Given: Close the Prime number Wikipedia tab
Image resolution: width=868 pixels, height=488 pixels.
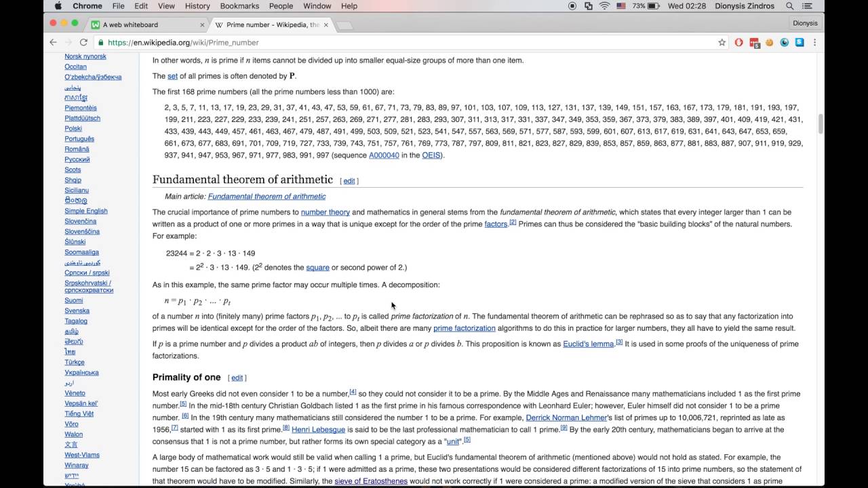Looking at the screenshot, I should (325, 25).
